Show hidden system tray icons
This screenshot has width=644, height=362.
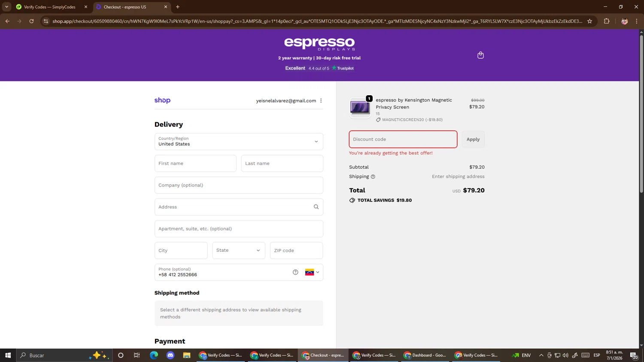pyautogui.click(x=541, y=355)
